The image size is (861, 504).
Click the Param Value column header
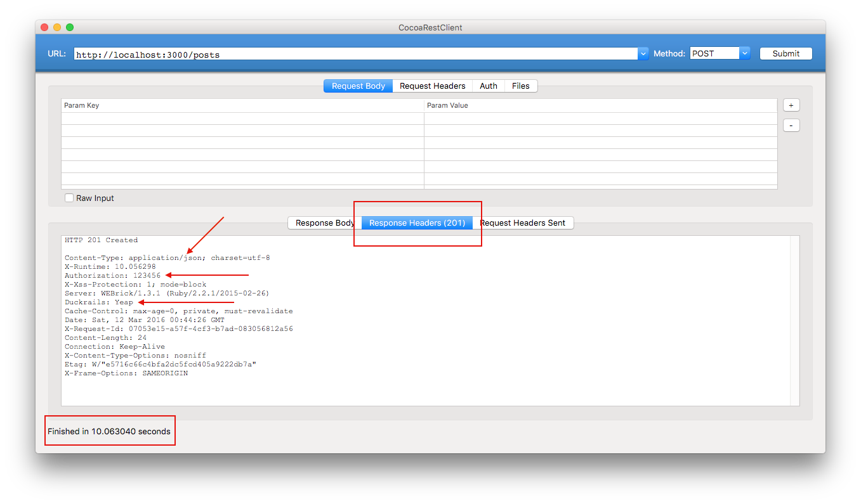(x=600, y=105)
